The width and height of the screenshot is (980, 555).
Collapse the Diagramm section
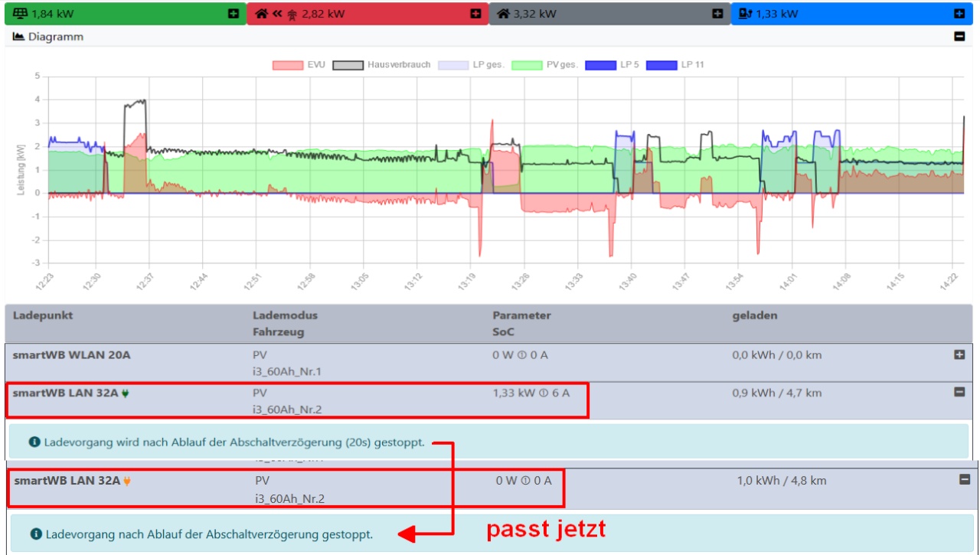pyautogui.click(x=959, y=36)
